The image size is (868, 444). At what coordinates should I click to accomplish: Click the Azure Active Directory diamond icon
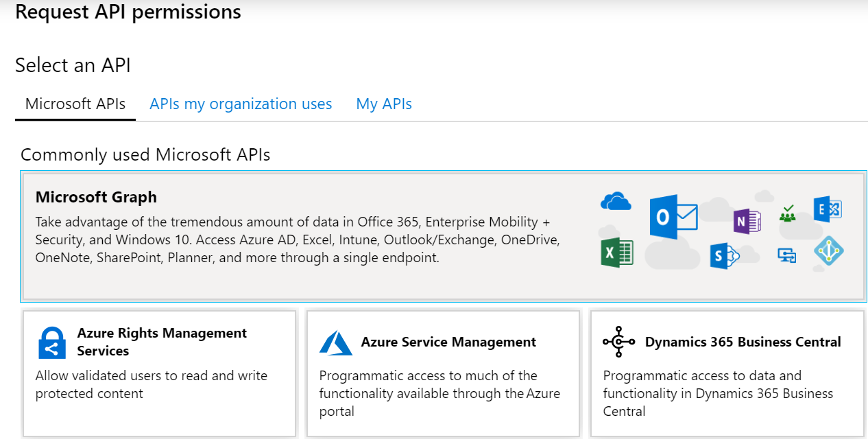click(828, 252)
